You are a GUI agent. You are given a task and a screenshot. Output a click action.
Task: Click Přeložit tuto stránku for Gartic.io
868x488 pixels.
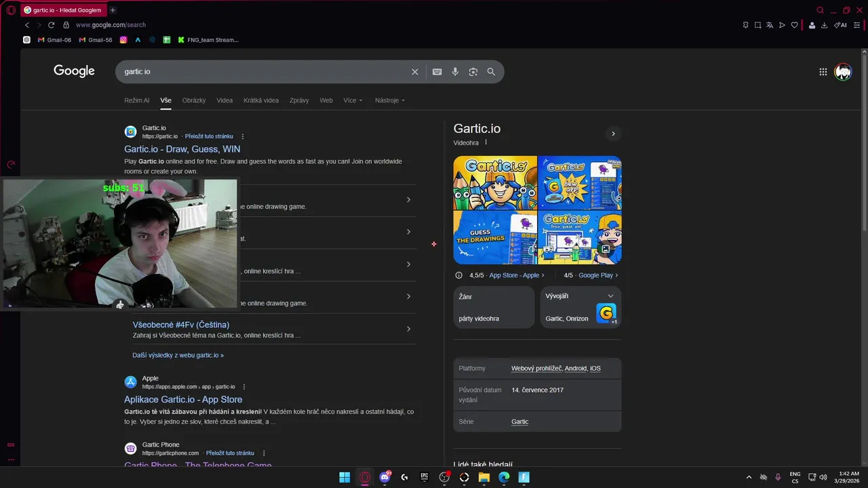[x=209, y=136]
